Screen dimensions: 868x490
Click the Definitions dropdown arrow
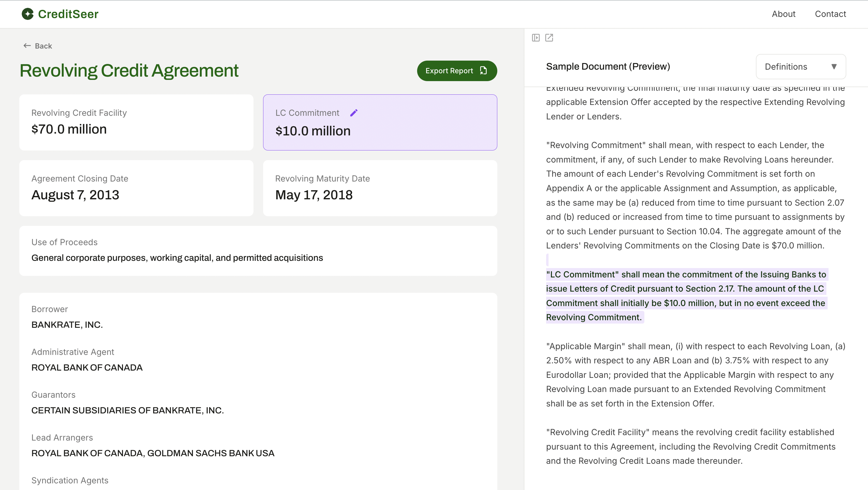(x=834, y=67)
